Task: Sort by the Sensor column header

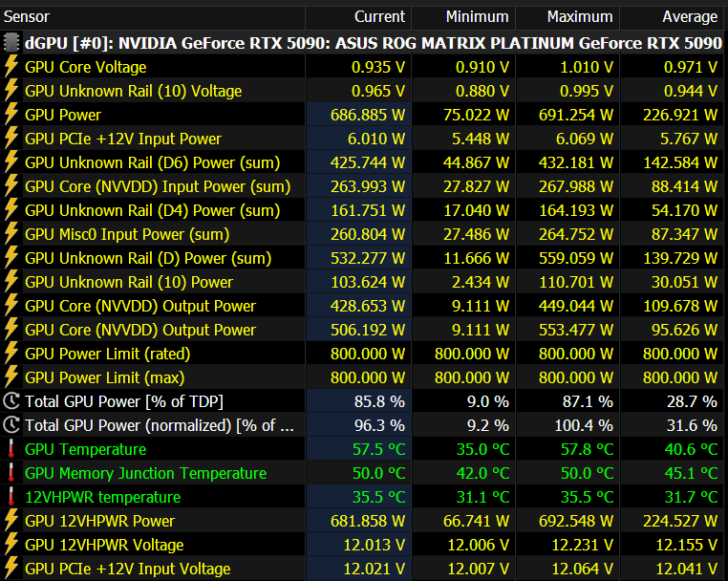Action: coord(152,16)
